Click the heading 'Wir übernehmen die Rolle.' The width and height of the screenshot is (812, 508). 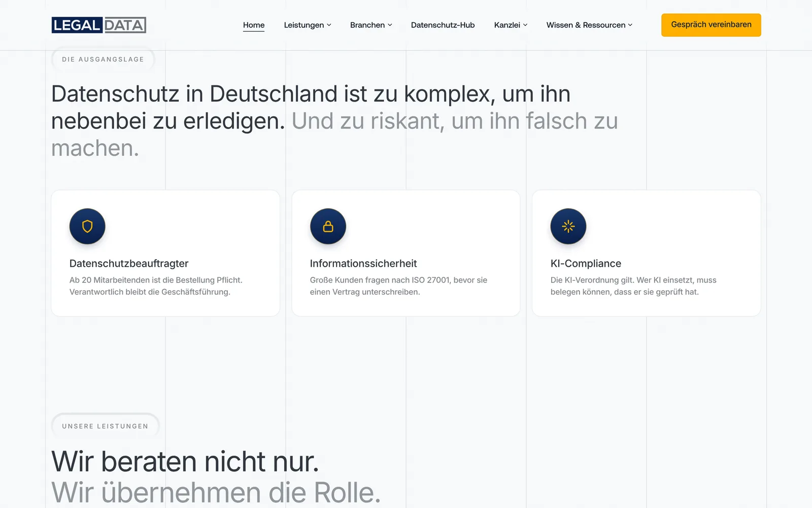click(216, 492)
